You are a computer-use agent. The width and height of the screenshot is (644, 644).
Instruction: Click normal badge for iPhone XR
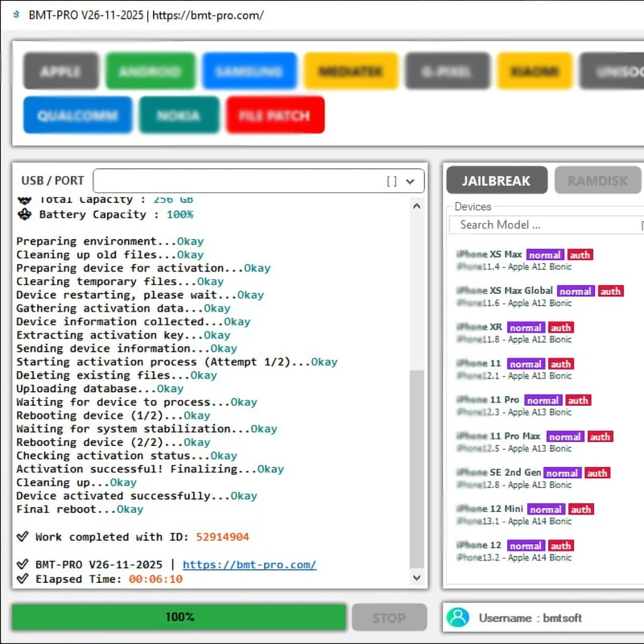click(x=526, y=328)
